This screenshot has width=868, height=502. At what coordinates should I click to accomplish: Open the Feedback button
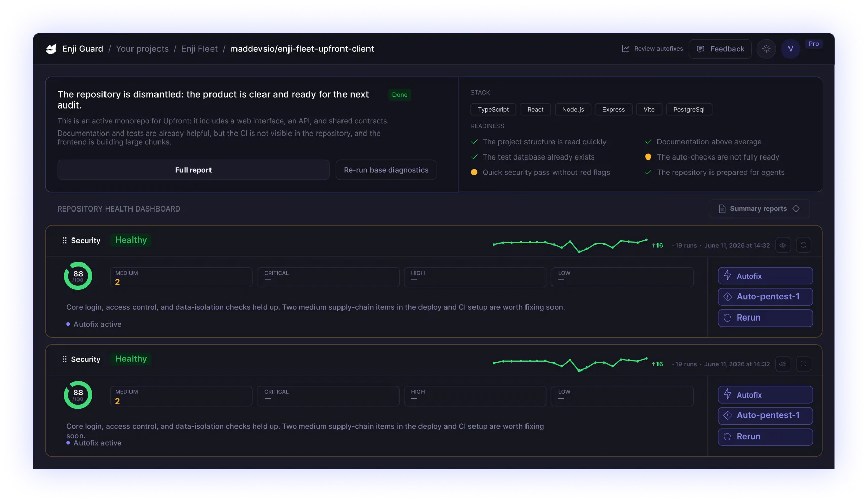(720, 49)
